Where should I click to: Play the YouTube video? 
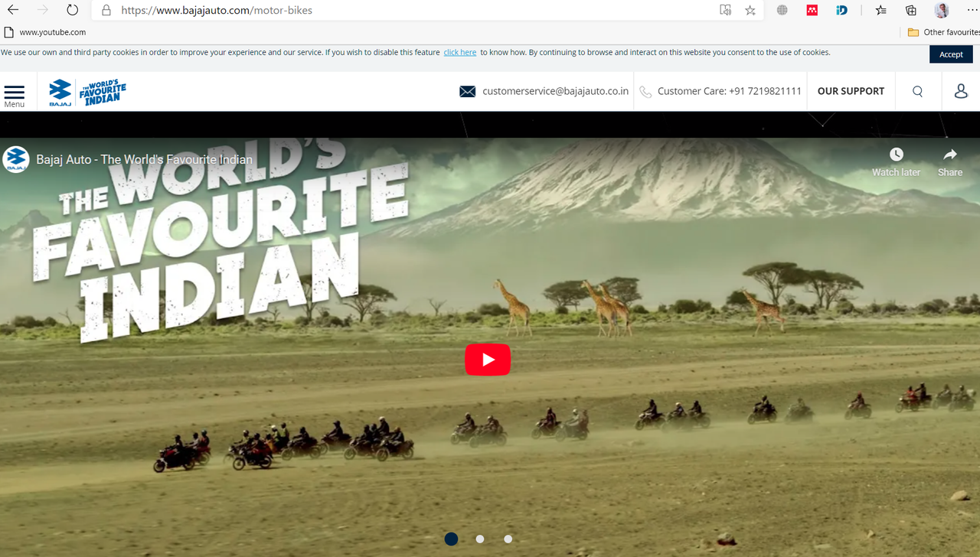pos(488,360)
